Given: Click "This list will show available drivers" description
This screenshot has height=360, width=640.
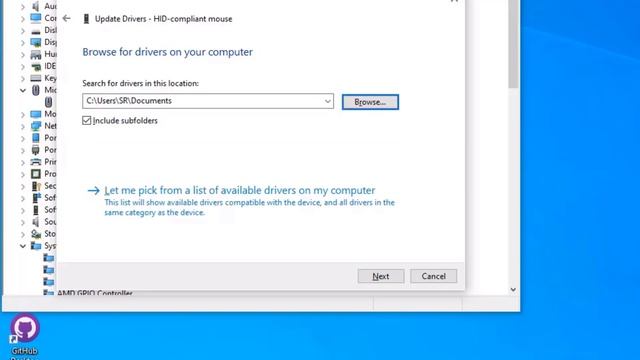Looking at the screenshot, I should coord(249,207).
